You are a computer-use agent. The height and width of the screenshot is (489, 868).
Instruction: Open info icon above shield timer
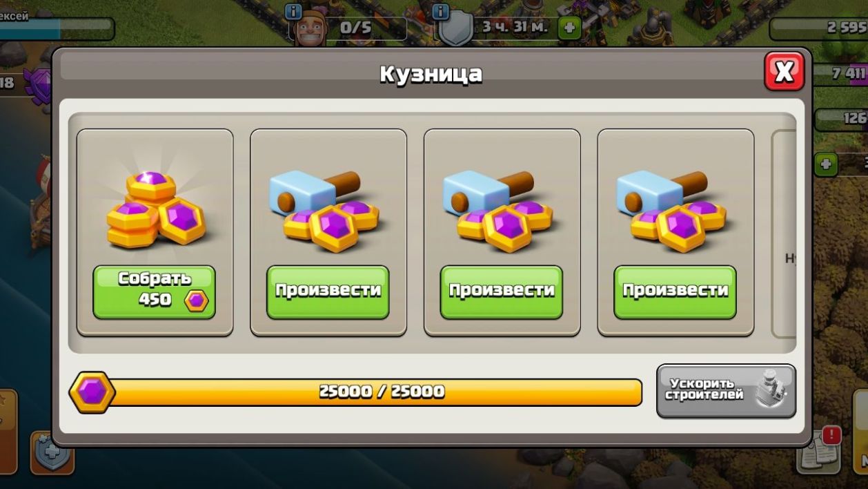pyautogui.click(x=440, y=12)
